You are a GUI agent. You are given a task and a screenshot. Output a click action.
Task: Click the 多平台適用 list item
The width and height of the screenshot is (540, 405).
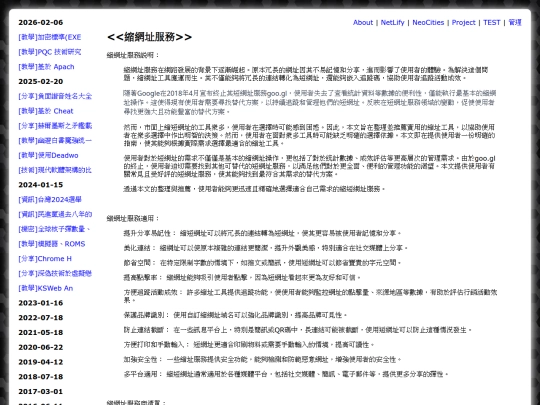[286, 374]
